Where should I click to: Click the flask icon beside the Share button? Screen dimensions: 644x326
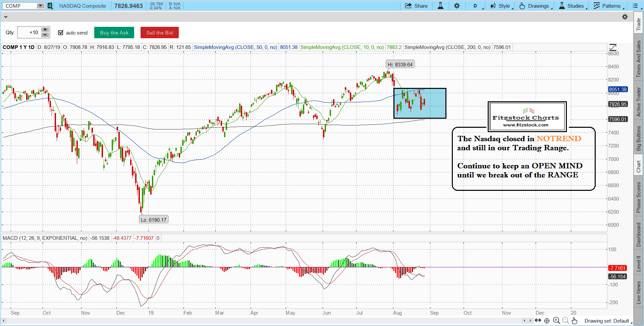pyautogui.click(x=440, y=6)
